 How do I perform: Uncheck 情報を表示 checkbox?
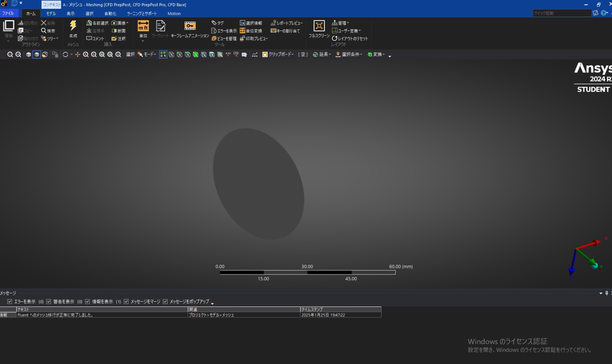click(87, 302)
